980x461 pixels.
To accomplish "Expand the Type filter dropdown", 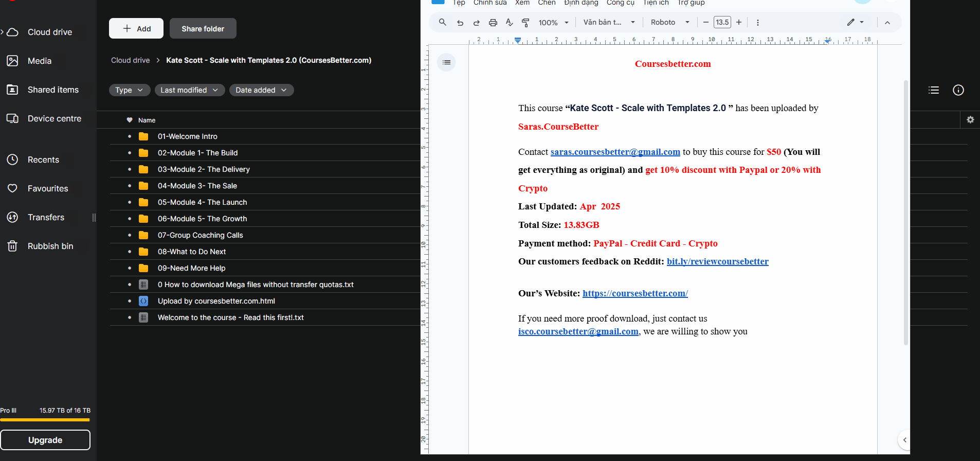I will [130, 90].
